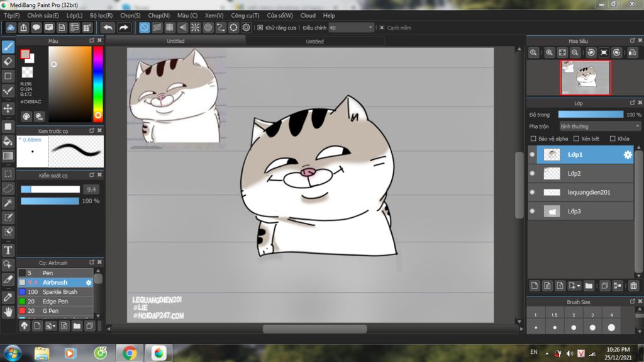Click the Undo arrow in toolbar
The height and width of the screenshot is (362, 644).
[x=108, y=28]
